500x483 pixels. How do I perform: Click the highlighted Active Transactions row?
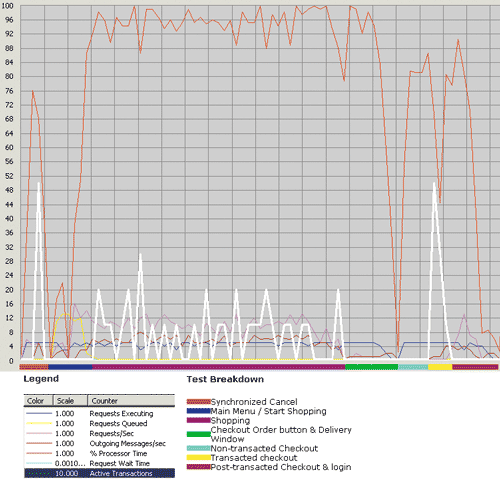99,473
